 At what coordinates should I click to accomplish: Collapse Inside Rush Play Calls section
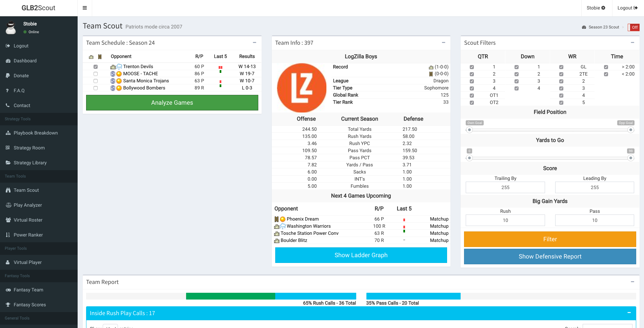629,313
